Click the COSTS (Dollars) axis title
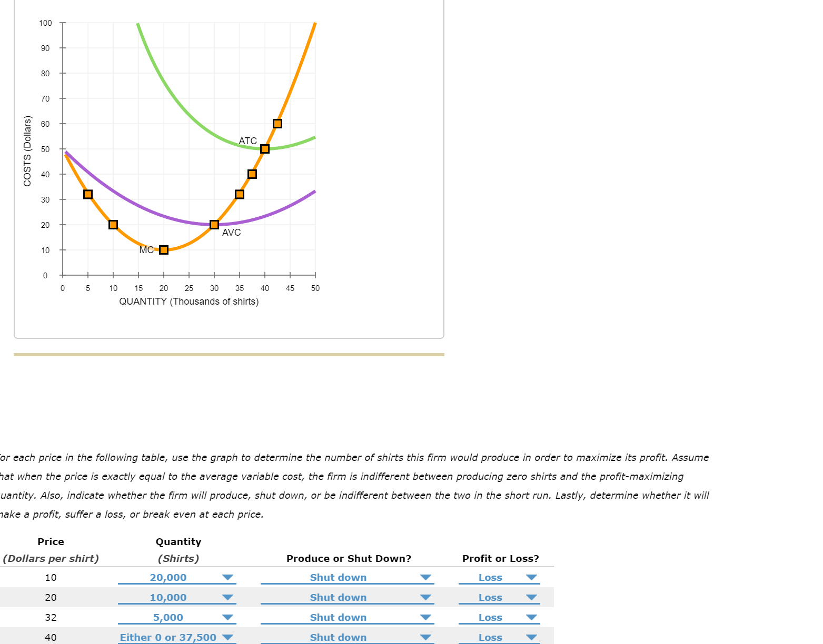This screenshot has height=644, width=823. point(27,151)
